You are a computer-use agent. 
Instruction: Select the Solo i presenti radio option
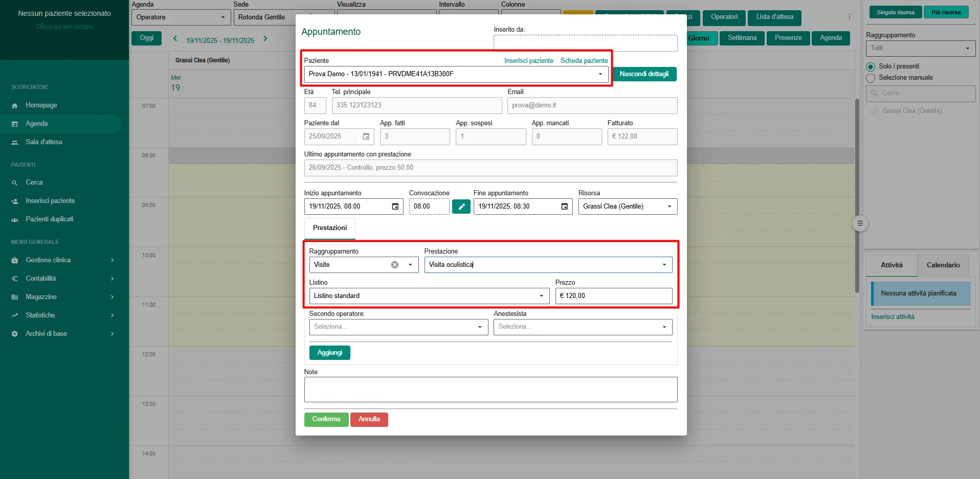coord(871,67)
